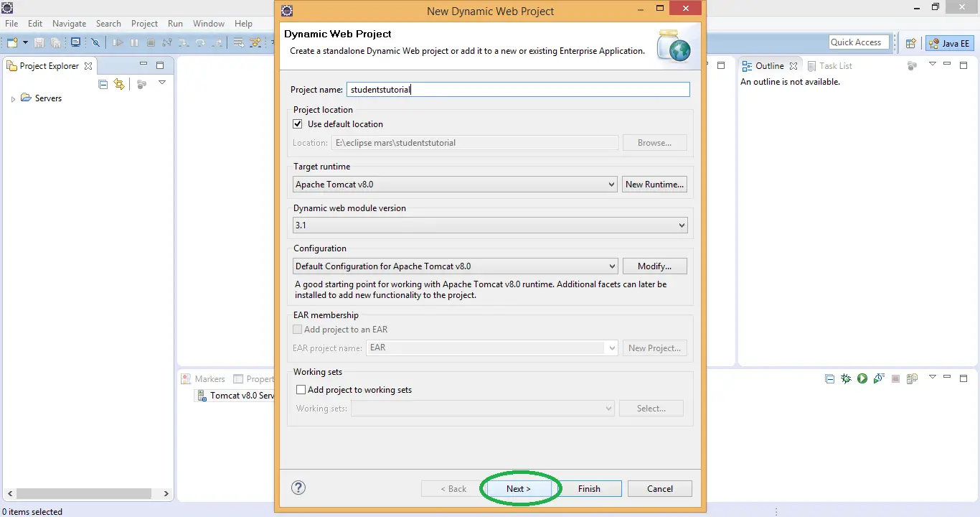The image size is (980, 517).
Task: Click the Save All icon in toolbar
Action: (56, 43)
